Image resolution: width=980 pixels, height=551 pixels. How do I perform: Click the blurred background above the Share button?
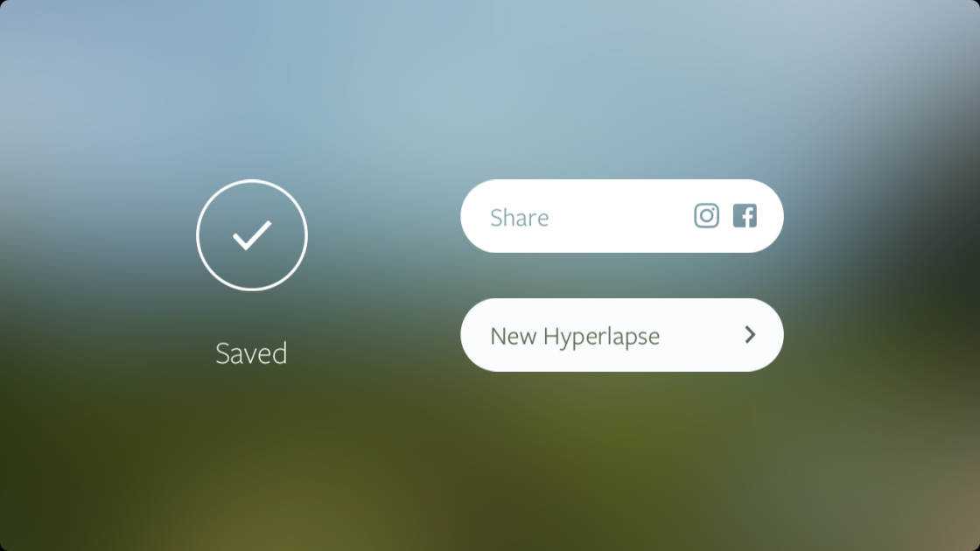[x=622, y=94]
